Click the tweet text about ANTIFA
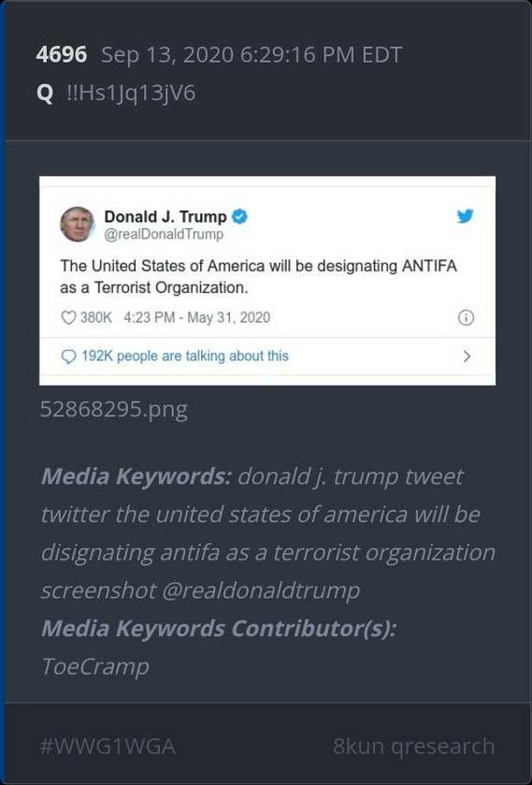532x785 pixels. pos(258,276)
